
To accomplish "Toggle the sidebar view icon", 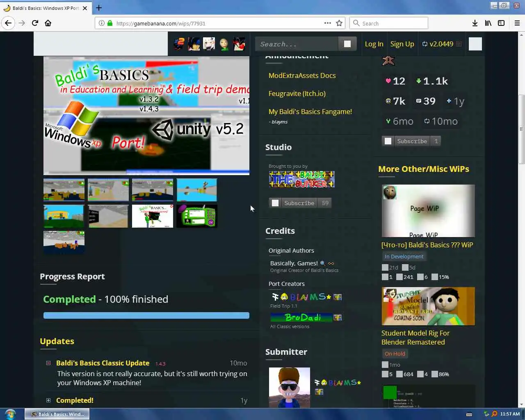I will (x=501, y=23).
